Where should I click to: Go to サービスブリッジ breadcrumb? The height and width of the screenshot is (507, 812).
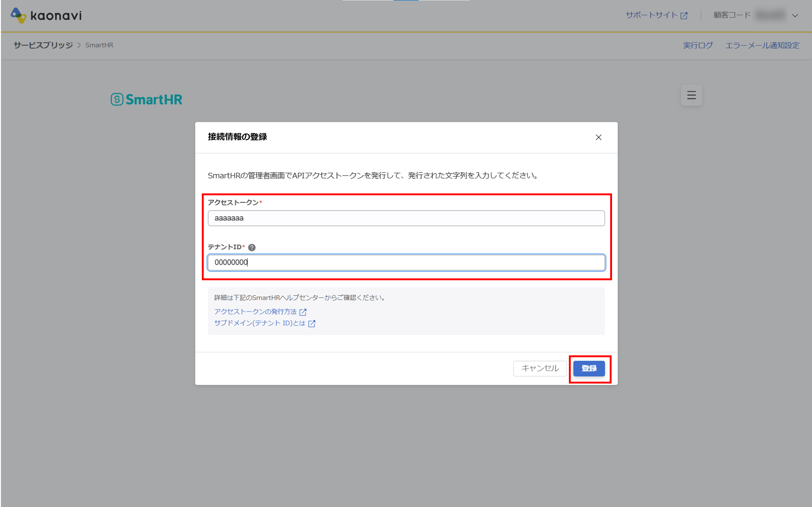(43, 45)
